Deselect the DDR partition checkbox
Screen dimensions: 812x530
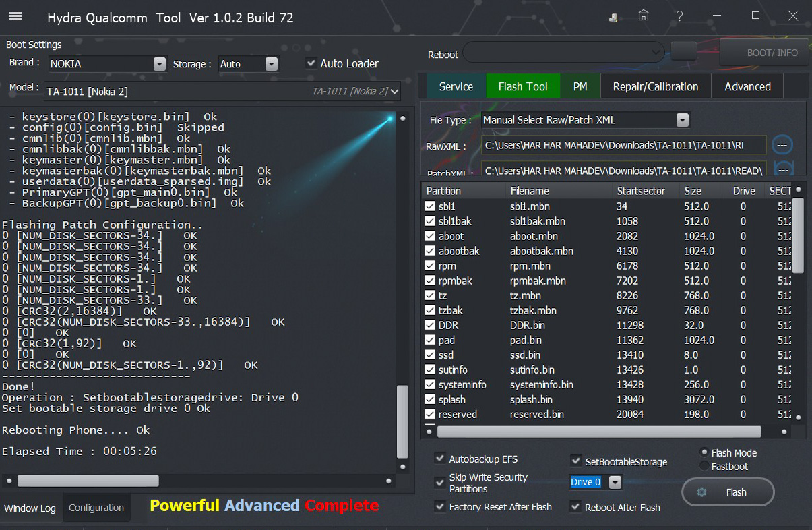pos(431,325)
